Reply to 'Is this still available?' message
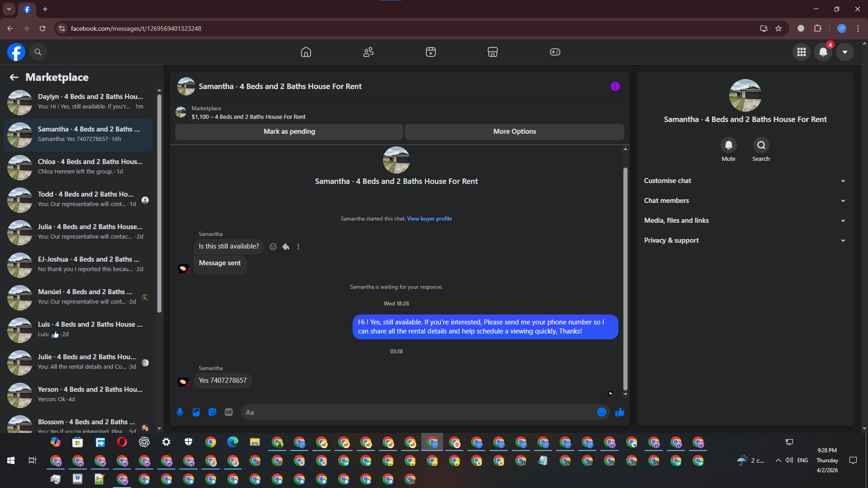Screen dimensions: 868x488 click(x=286, y=247)
